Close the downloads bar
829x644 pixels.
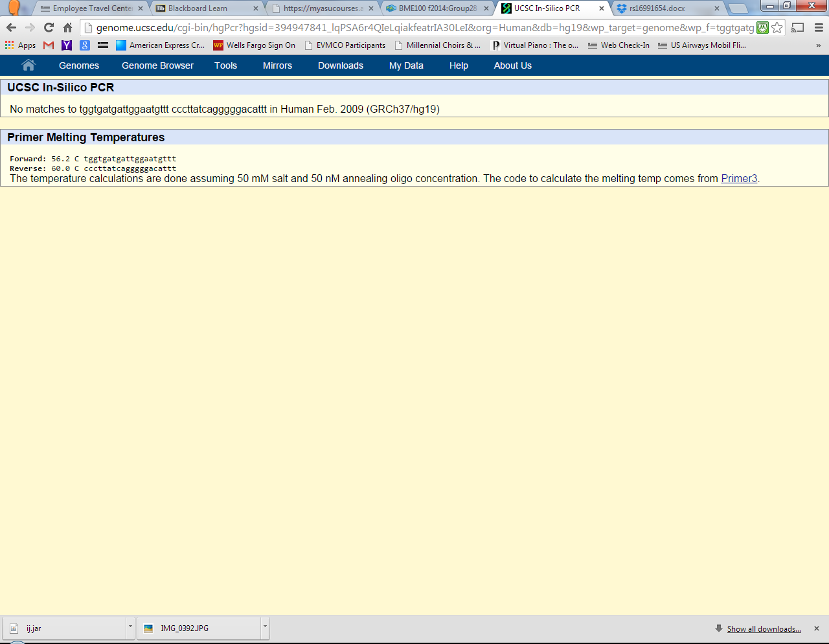click(x=817, y=628)
